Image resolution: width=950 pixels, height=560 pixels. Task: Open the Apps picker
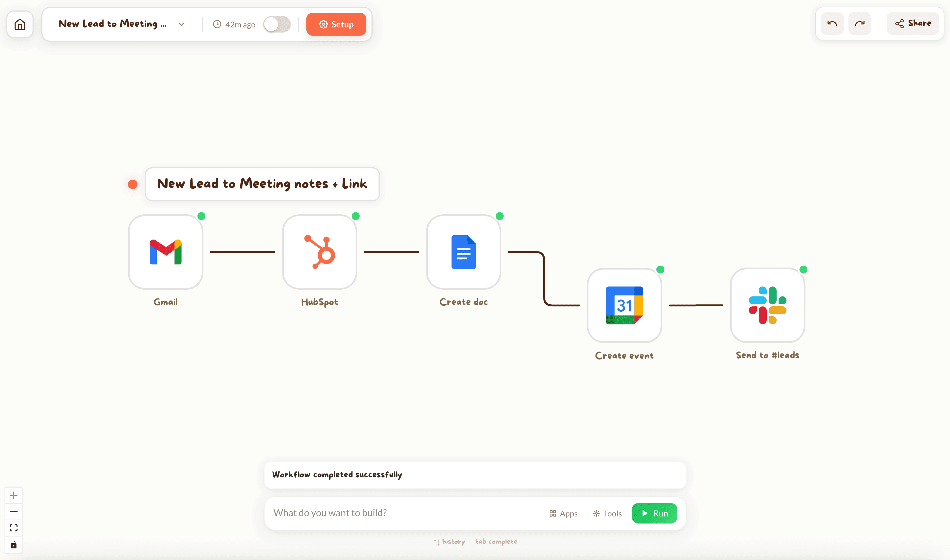click(x=563, y=513)
